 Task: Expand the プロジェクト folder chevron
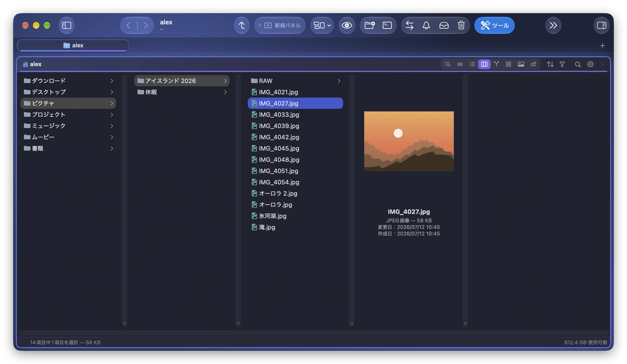[x=112, y=115]
